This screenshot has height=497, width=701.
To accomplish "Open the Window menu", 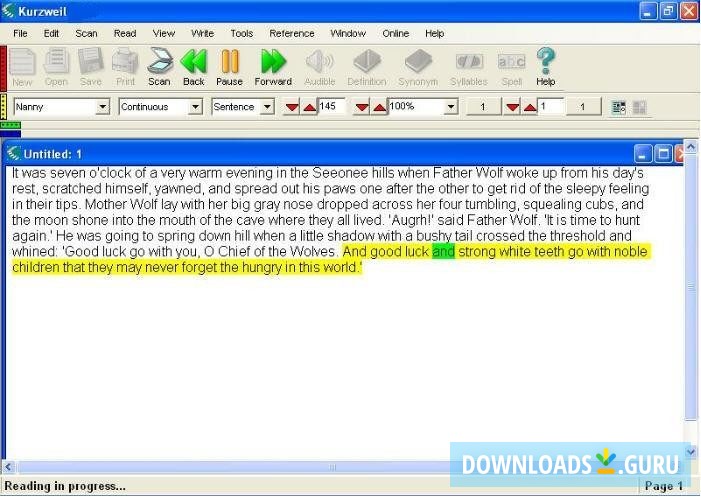I will 348,34.
